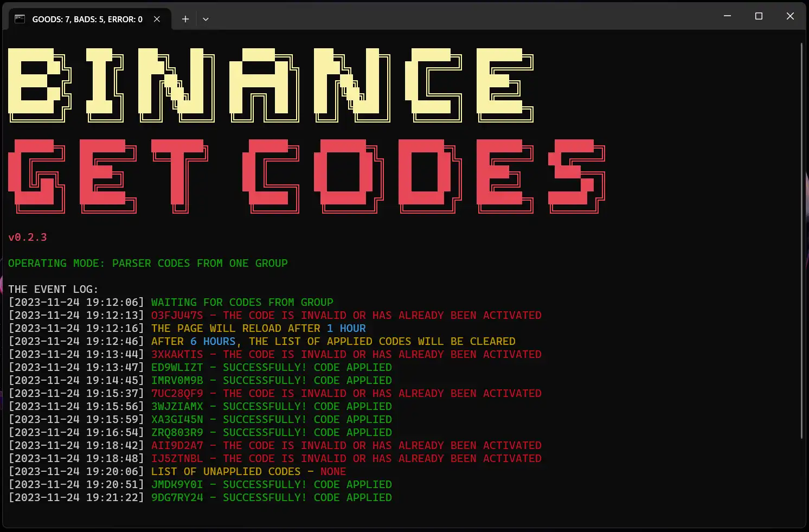
Task: Click the code in the 19:15:59 entry
Action: pyautogui.click(x=177, y=419)
